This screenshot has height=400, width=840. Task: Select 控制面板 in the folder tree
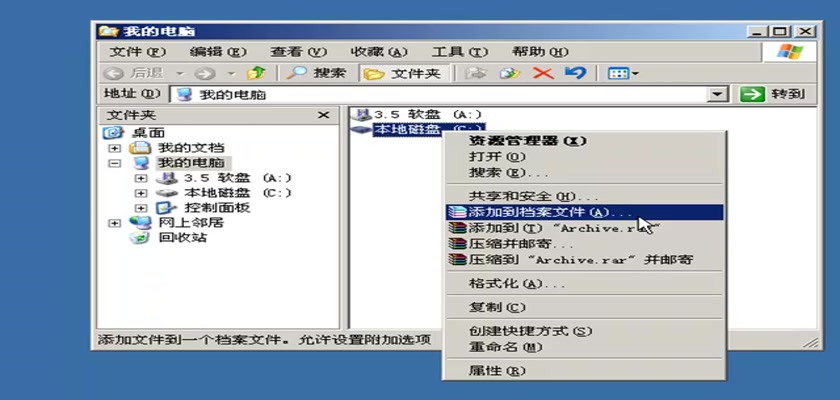217,208
